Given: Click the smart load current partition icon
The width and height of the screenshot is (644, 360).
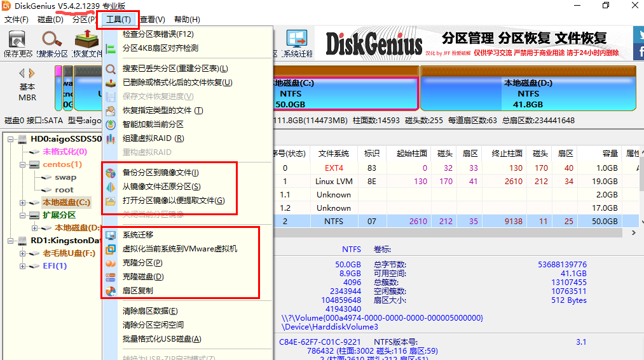Looking at the screenshot, I should (x=111, y=124).
